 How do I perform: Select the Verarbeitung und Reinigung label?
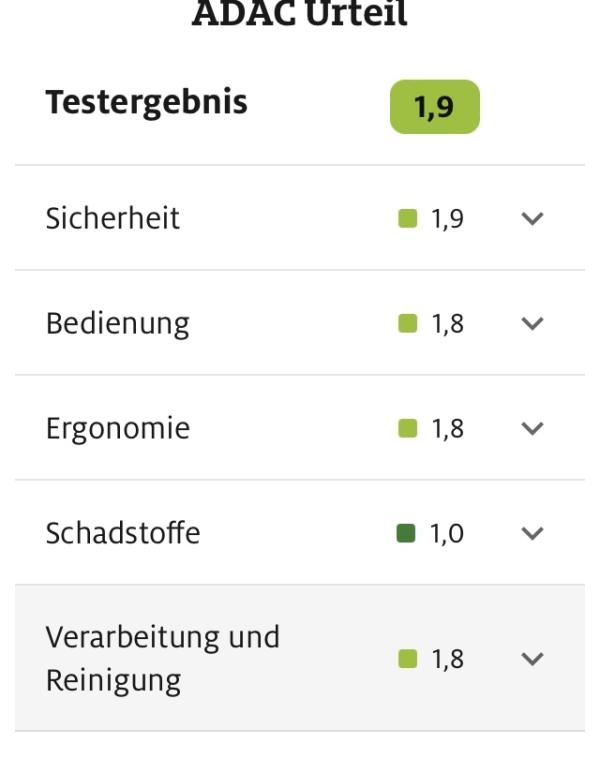162,659
